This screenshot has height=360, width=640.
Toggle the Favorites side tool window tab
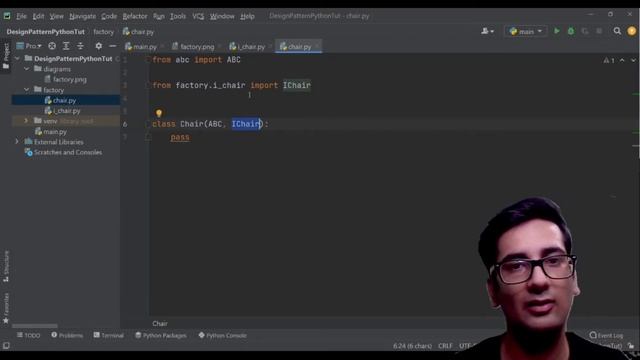click(6, 308)
